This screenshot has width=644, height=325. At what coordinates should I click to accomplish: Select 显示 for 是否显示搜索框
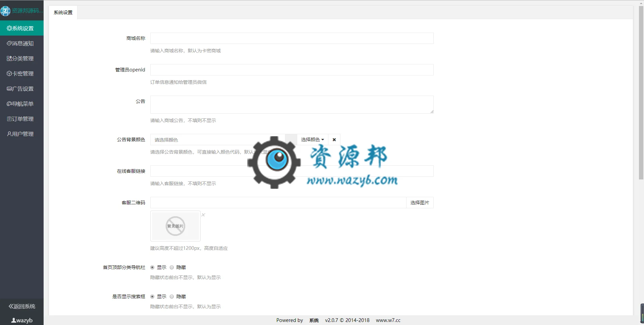[x=152, y=296]
